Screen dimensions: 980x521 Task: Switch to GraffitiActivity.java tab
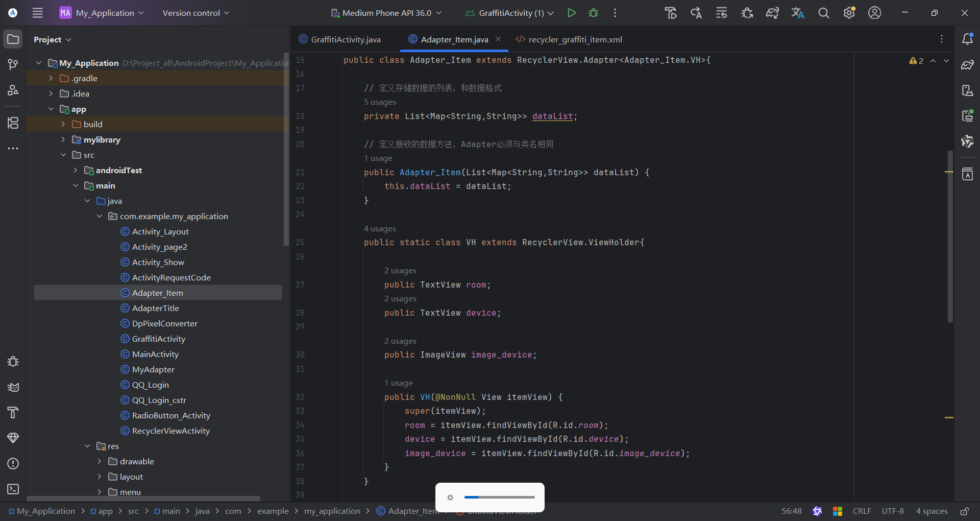pos(340,39)
